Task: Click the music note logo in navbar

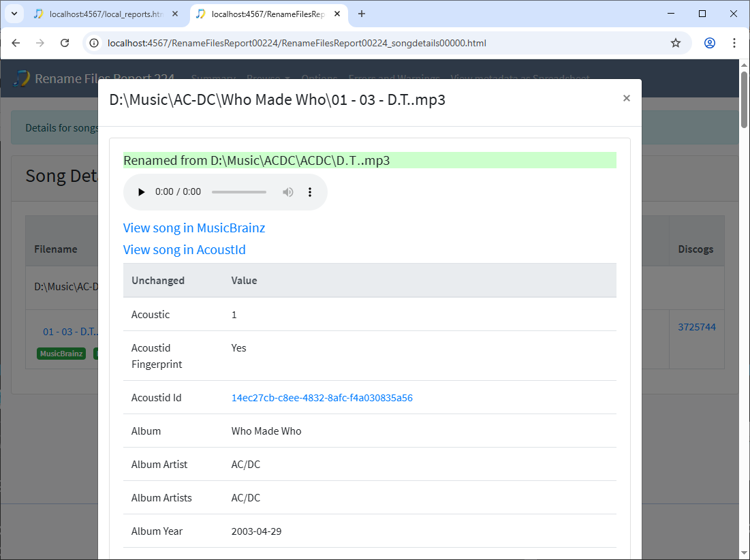Action: click(x=21, y=78)
